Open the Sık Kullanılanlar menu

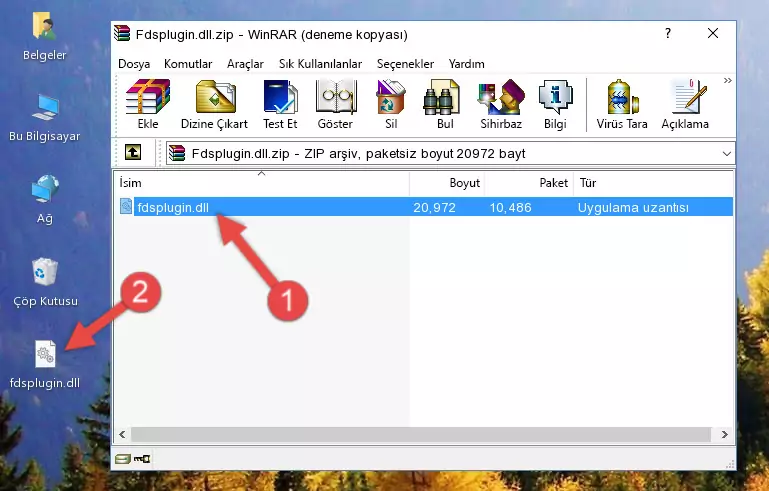coord(320,64)
